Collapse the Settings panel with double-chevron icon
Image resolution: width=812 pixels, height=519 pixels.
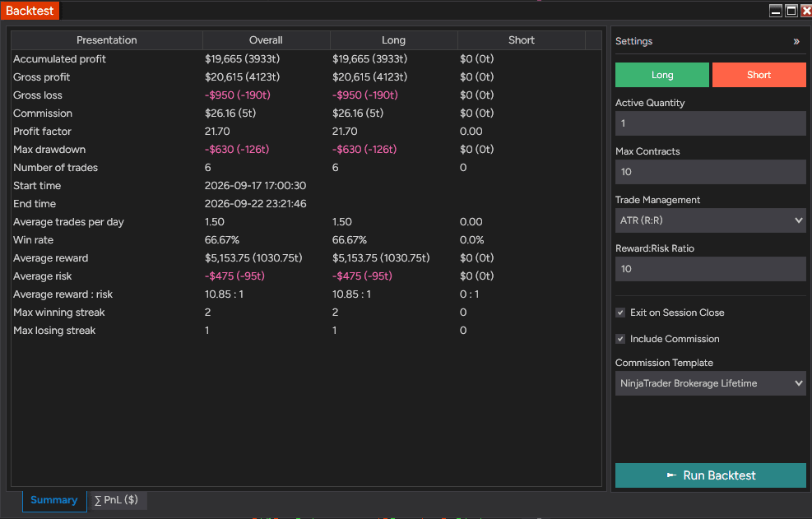796,41
